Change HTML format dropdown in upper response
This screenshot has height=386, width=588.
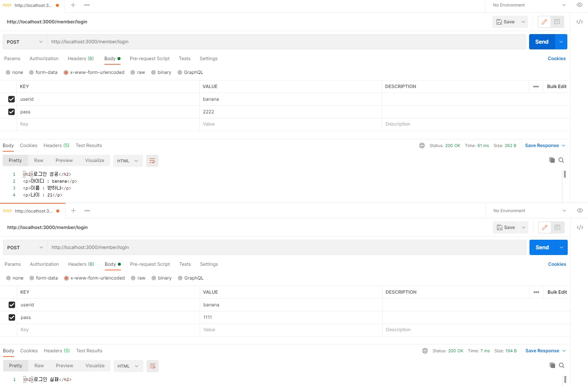tap(128, 161)
